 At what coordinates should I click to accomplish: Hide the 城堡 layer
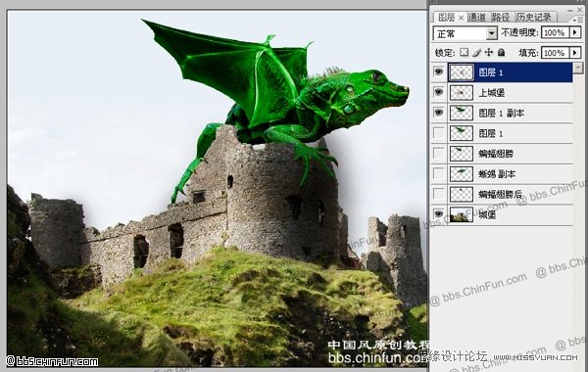click(438, 214)
